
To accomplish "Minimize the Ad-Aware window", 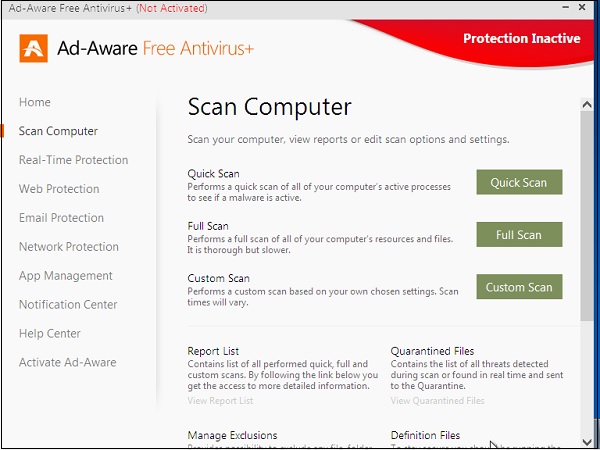I will (566, 7).
